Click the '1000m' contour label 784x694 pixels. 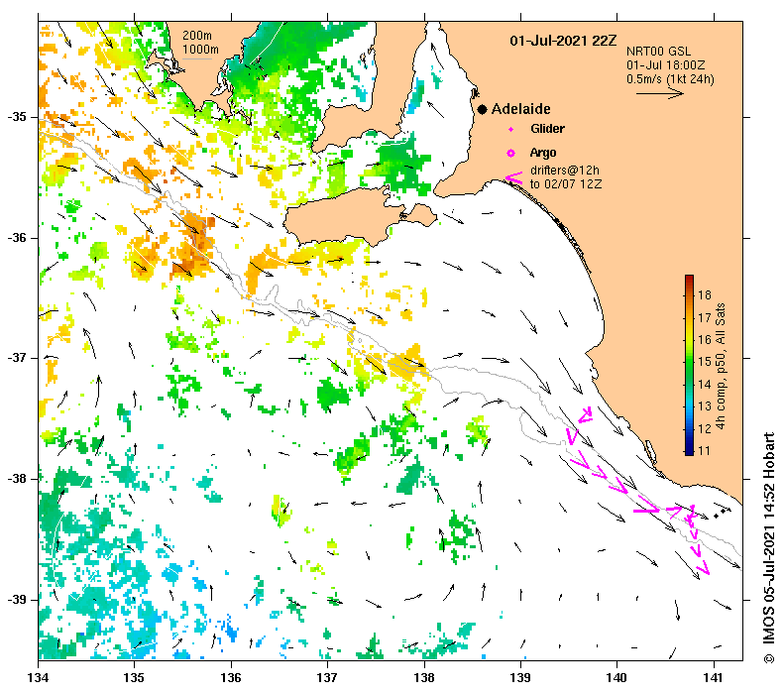pyautogui.click(x=200, y=50)
